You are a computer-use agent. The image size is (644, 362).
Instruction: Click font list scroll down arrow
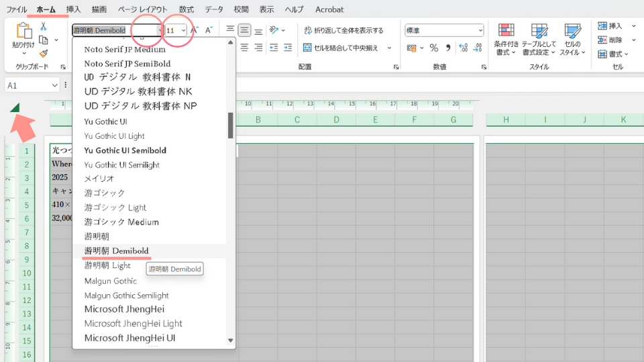pyautogui.click(x=230, y=341)
